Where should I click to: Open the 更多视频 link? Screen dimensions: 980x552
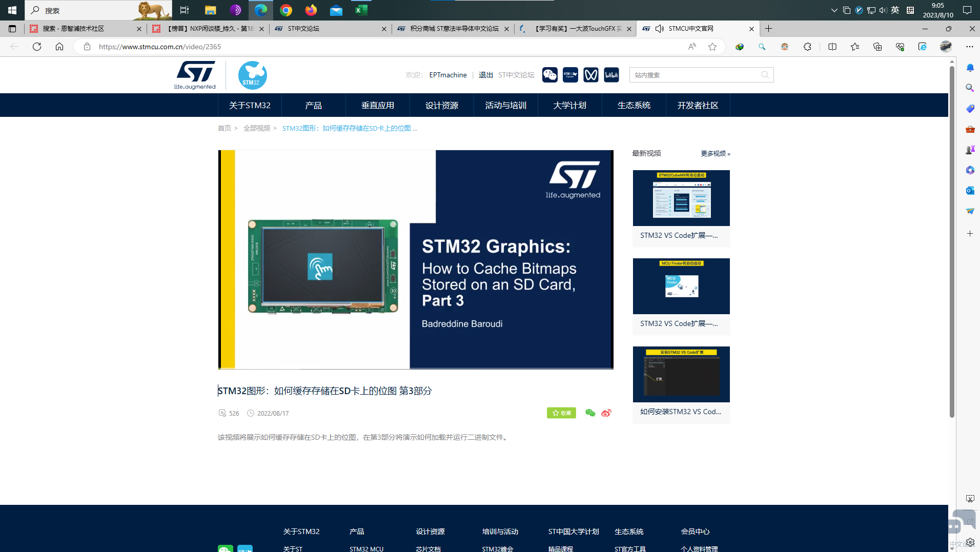point(716,153)
